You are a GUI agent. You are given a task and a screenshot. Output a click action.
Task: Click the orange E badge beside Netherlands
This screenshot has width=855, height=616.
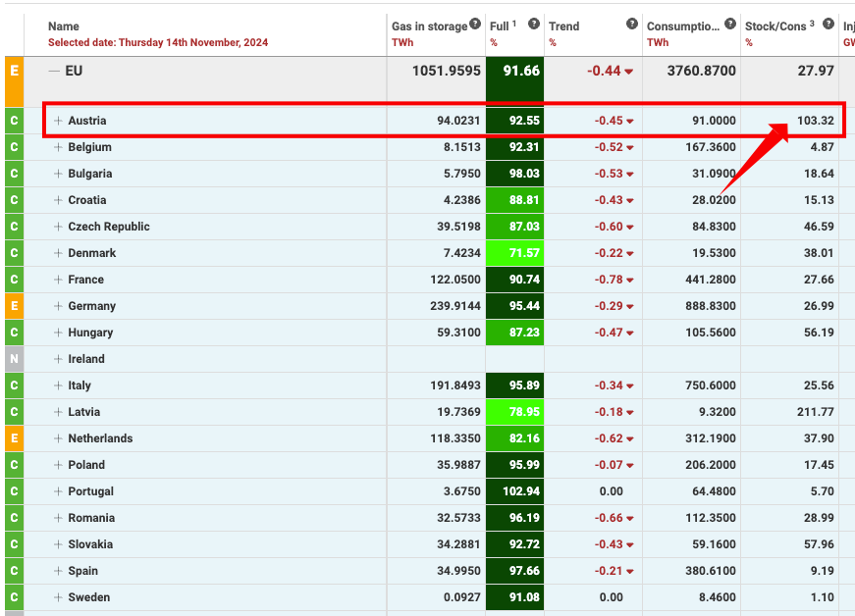click(x=14, y=438)
